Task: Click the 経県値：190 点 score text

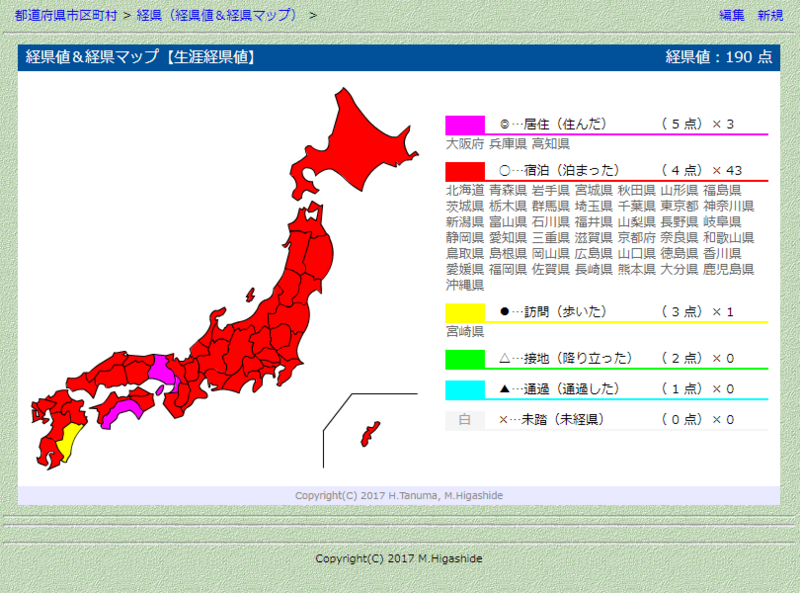Action: tap(719, 57)
